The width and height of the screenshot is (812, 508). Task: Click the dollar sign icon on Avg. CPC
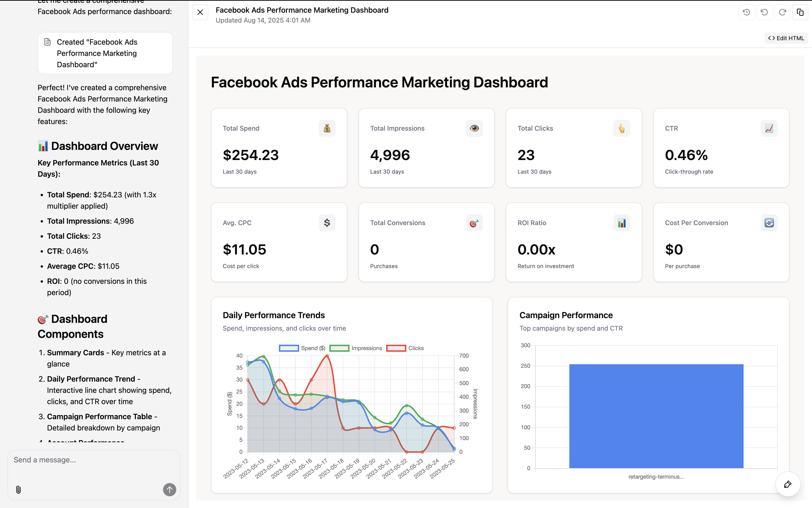[327, 223]
